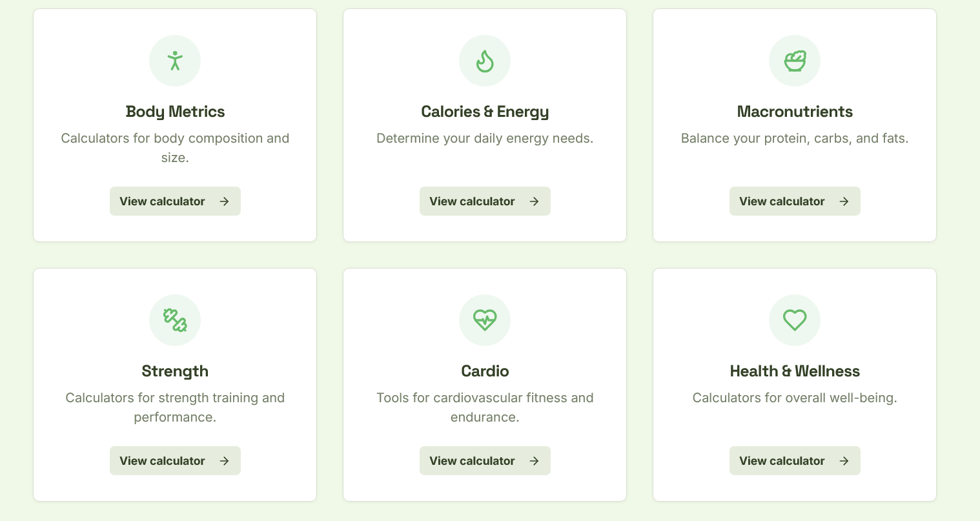Screen dimensions: 980x521
Task: Select the Strength card
Action: 175,385
